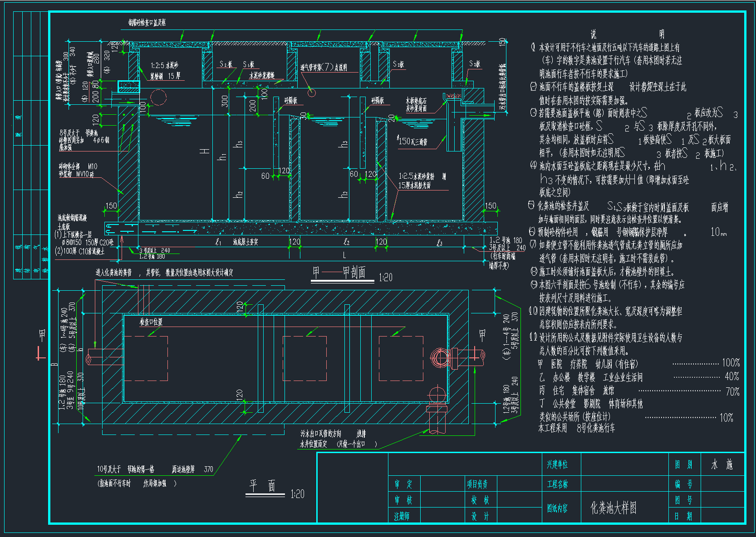Select the '编号' title block label
The height and width of the screenshot is (537, 756).
click(683, 484)
